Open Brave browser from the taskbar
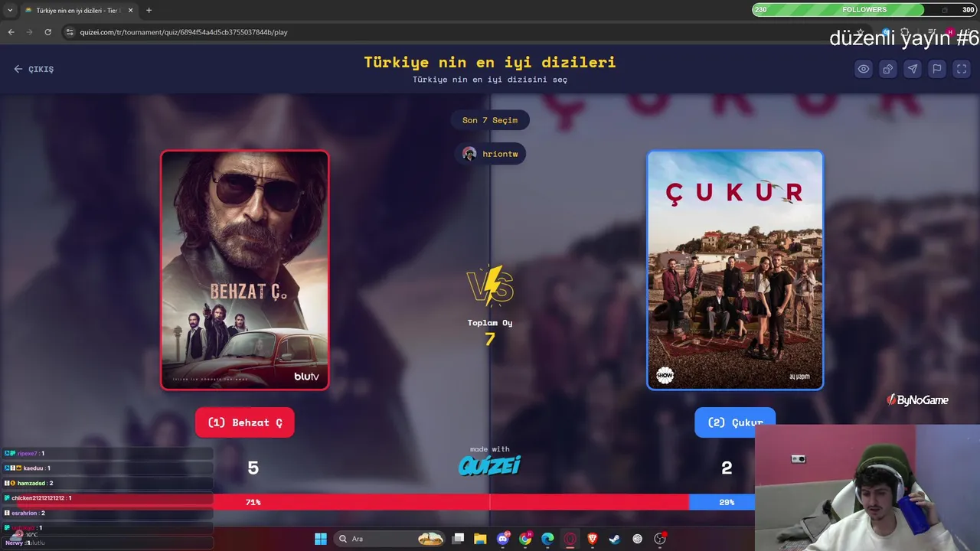The height and width of the screenshot is (551, 980). [592, 539]
